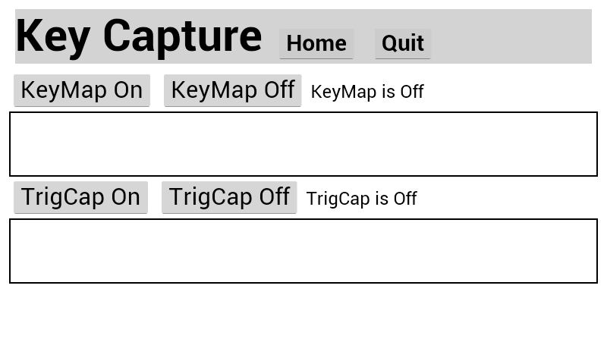This screenshot has height=364, width=607.
Task: Disable key mapping via KeyMap Off
Action: 232,90
